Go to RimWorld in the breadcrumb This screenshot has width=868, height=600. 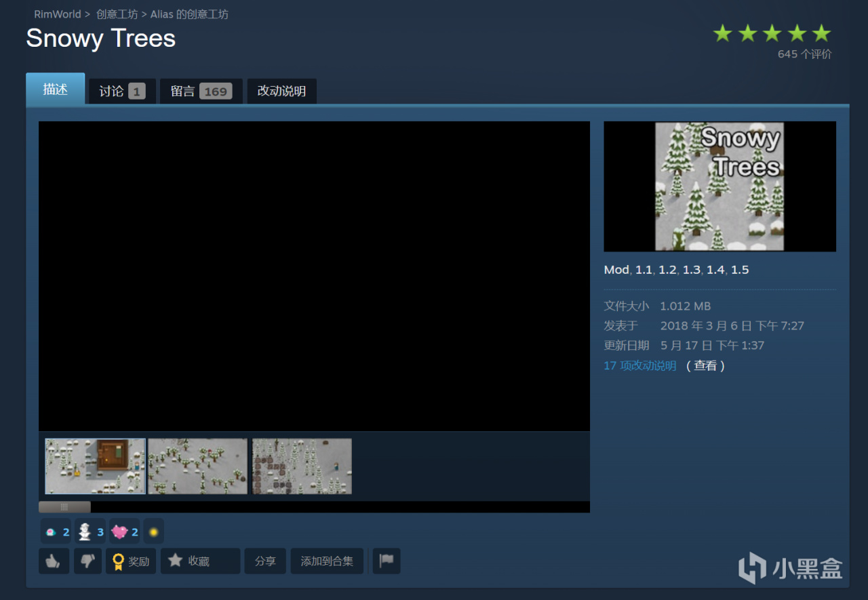click(x=58, y=14)
